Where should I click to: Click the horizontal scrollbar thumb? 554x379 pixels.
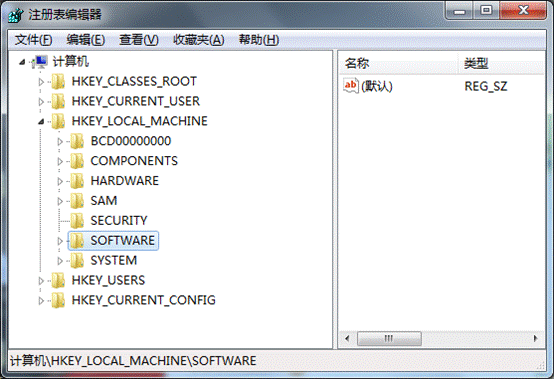click(x=389, y=338)
